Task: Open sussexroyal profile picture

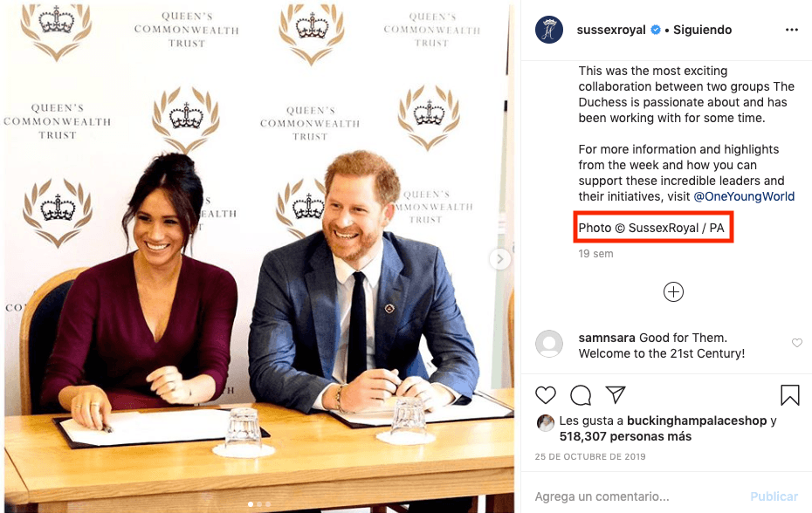Action: tap(549, 30)
